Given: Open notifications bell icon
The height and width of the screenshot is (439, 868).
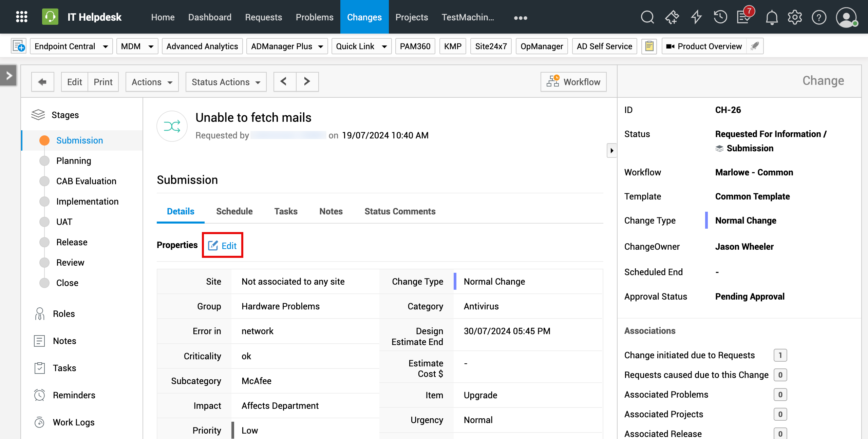Looking at the screenshot, I should tap(772, 17).
